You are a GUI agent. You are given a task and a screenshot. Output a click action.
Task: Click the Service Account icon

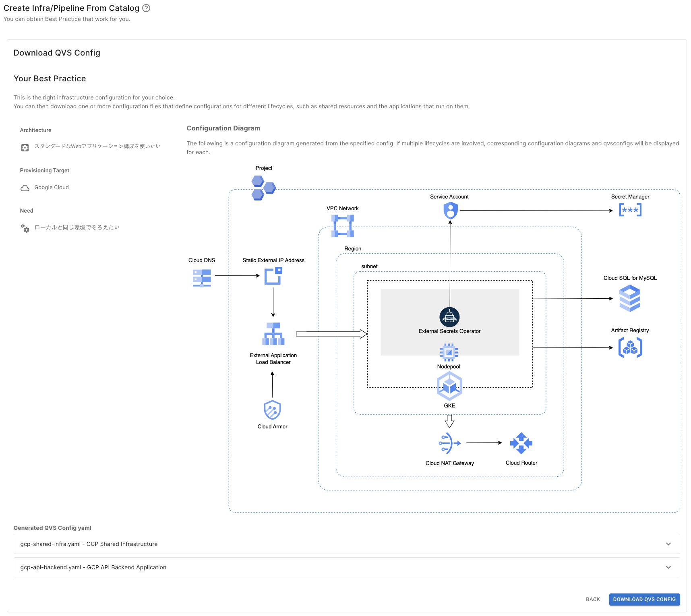pos(450,211)
